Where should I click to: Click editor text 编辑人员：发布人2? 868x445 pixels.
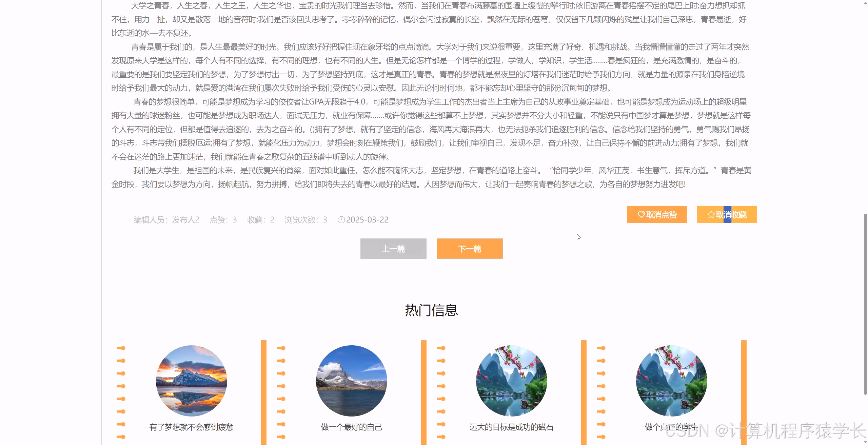(x=166, y=220)
